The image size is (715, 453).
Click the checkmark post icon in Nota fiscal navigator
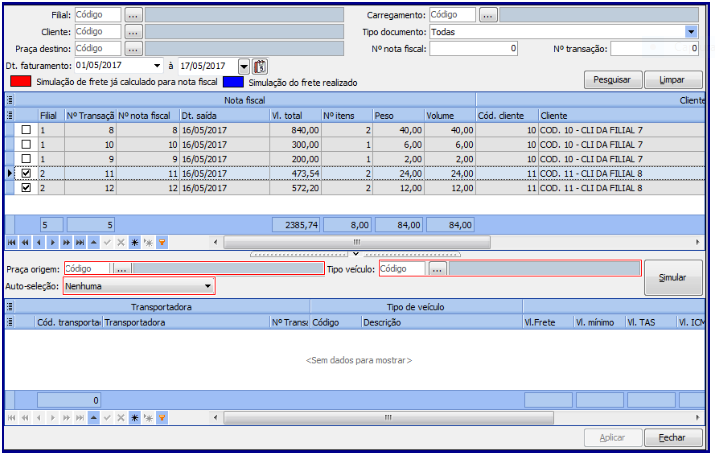click(x=107, y=242)
